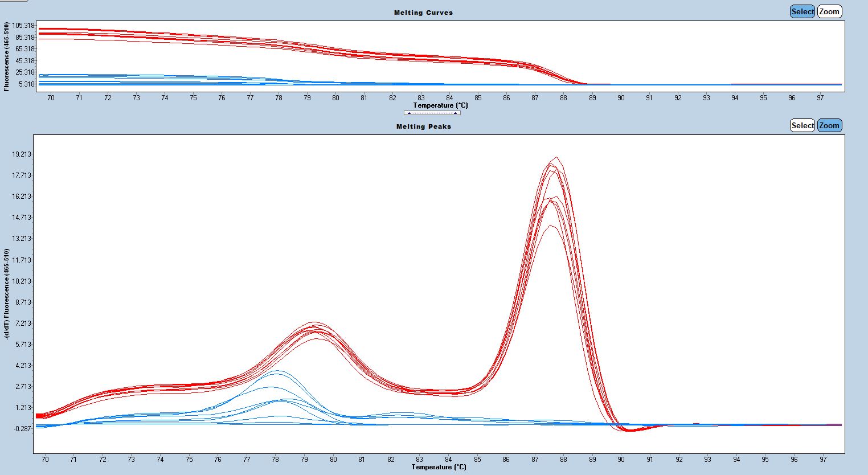This screenshot has height=475, width=868.
Task: Toggle Zoom mode for Melting Curves chart
Action: tap(829, 11)
